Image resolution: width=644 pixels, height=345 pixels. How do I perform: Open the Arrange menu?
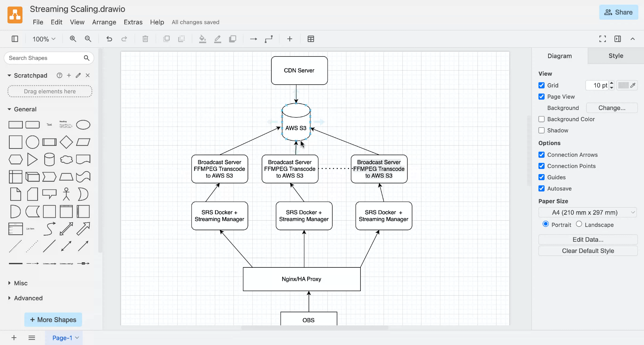click(104, 22)
